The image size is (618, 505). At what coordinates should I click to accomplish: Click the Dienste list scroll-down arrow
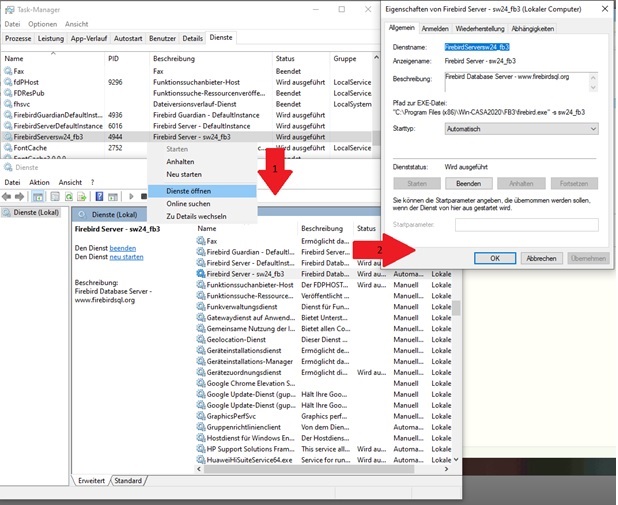pyautogui.click(x=456, y=459)
